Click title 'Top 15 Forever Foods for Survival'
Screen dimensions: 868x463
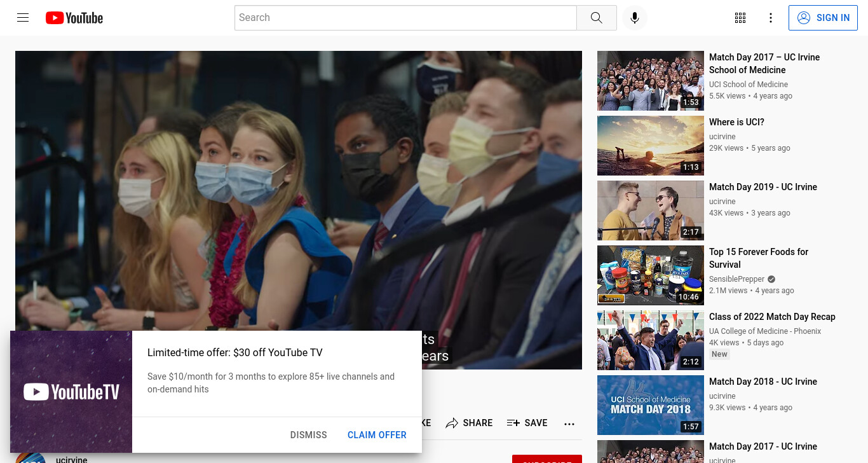pos(759,258)
